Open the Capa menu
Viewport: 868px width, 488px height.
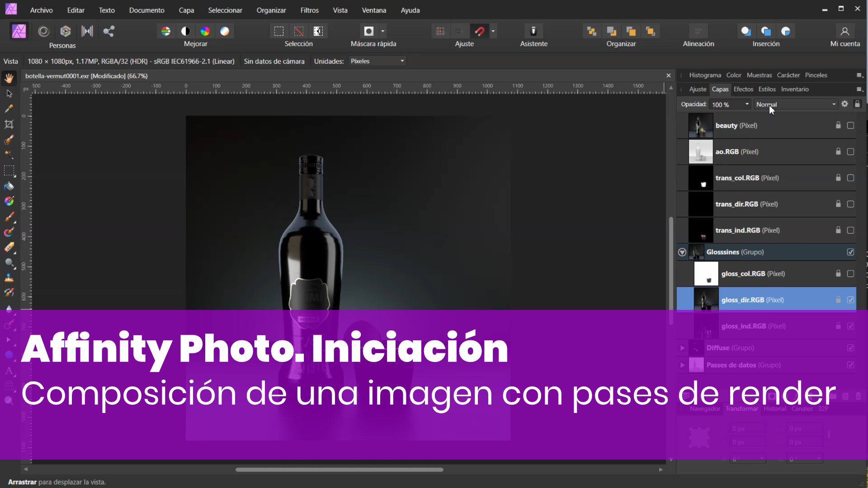coord(186,10)
